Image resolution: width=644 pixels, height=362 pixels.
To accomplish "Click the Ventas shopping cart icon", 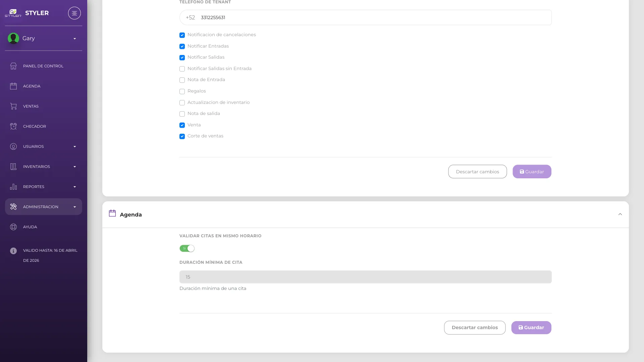I will click(13, 106).
